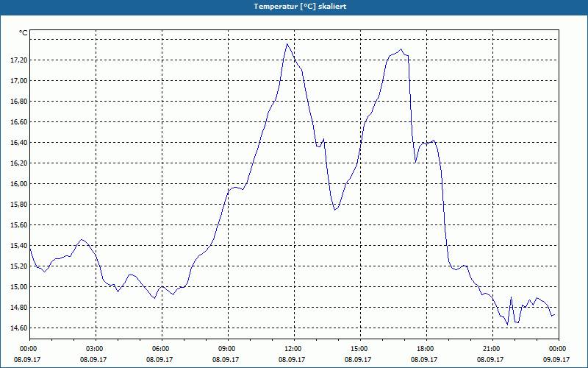Click the 17,00 y-axis value

[21, 81]
